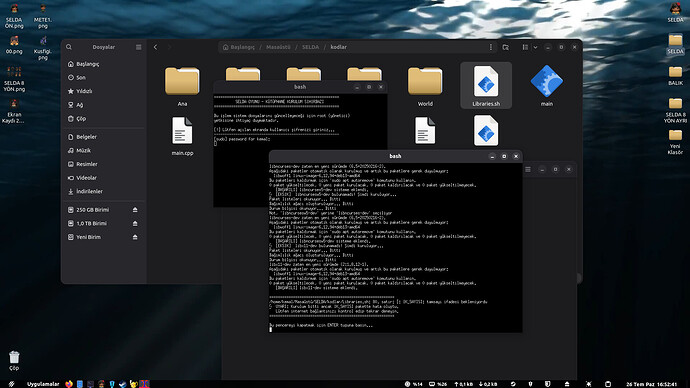
Task: Open İndirilenler in the sidebar
Action: click(x=104, y=192)
